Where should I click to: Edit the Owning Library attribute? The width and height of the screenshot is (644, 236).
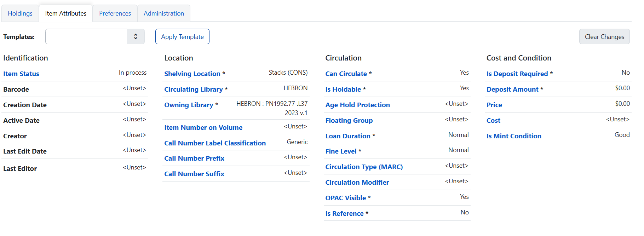click(x=189, y=105)
